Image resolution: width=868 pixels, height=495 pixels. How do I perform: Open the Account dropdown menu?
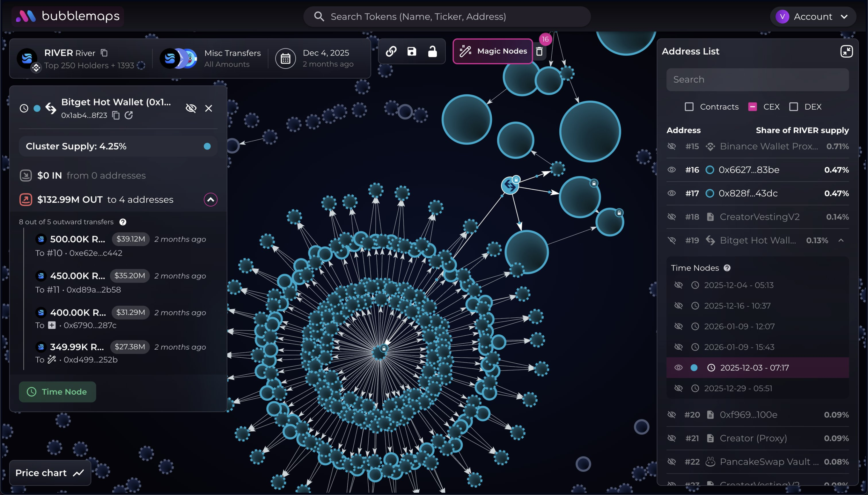point(813,16)
